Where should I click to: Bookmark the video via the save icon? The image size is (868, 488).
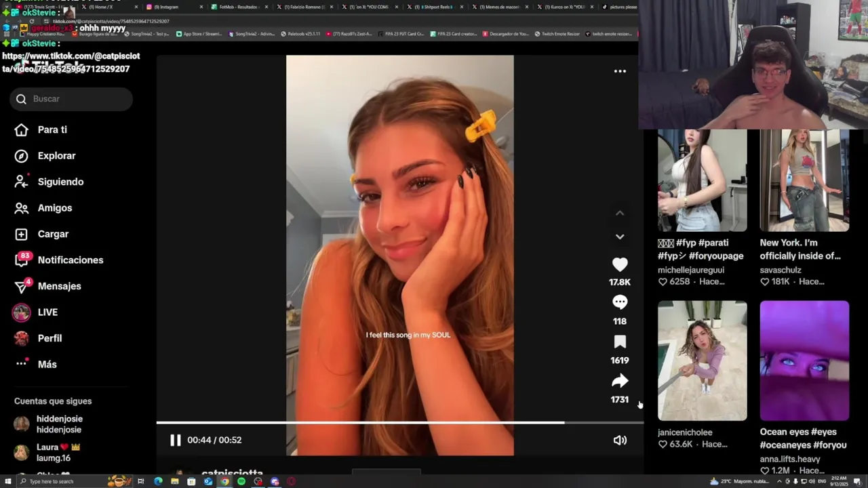click(620, 342)
